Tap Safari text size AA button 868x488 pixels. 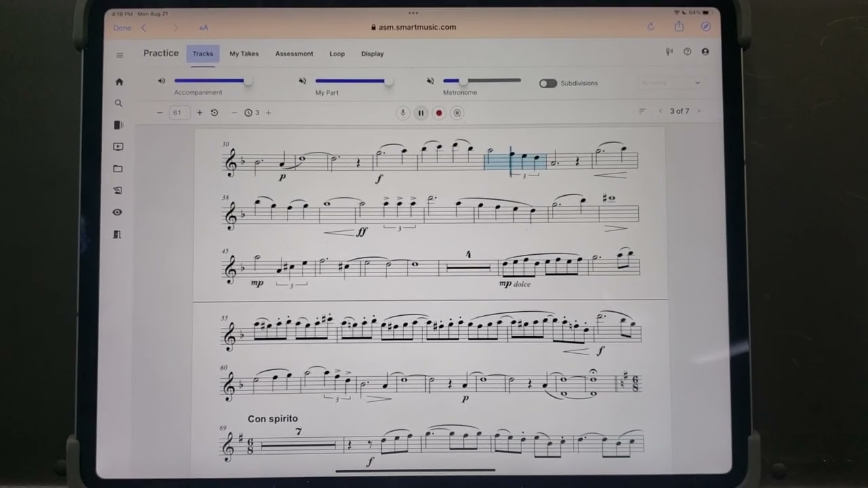pos(204,28)
